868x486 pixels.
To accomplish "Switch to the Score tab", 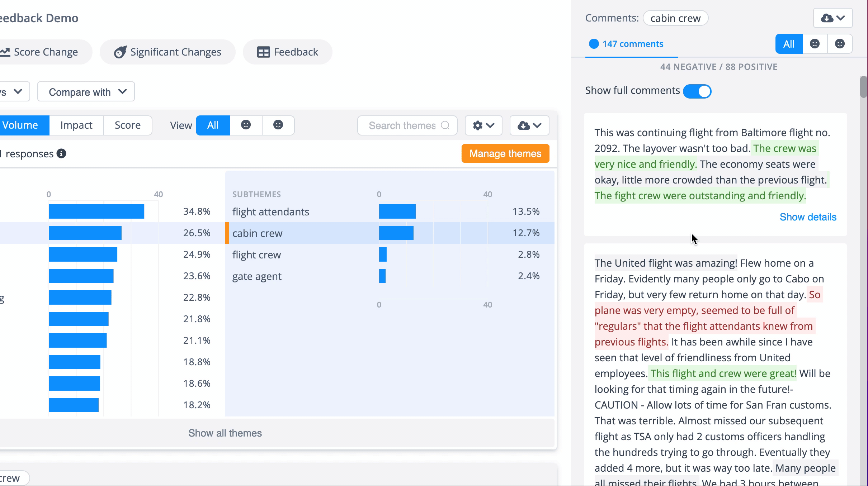I will click(x=127, y=125).
